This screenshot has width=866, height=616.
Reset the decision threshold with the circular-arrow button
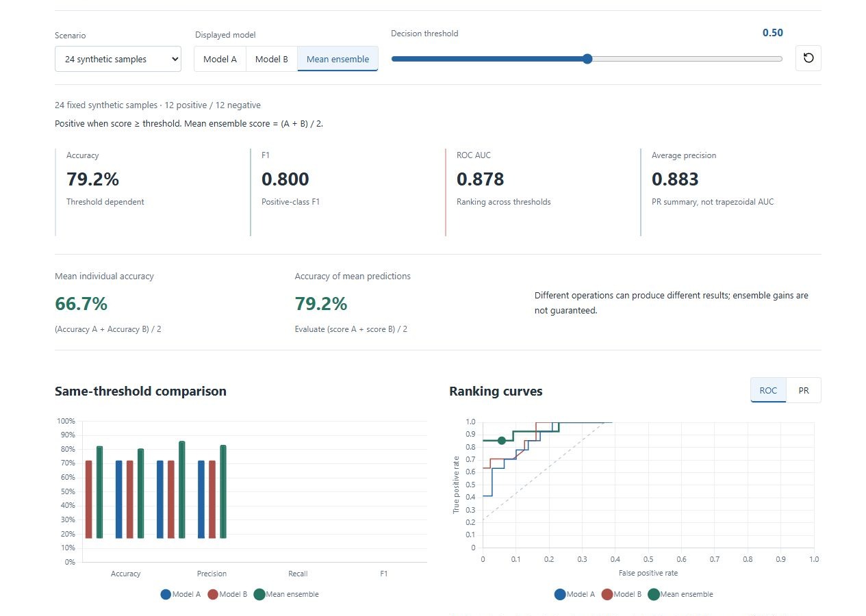tap(808, 58)
